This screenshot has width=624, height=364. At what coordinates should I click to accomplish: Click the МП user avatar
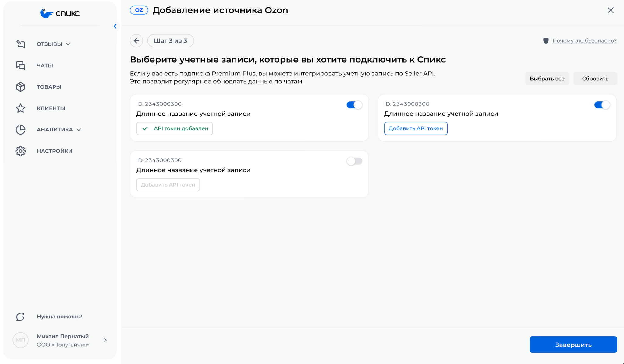[x=21, y=340]
